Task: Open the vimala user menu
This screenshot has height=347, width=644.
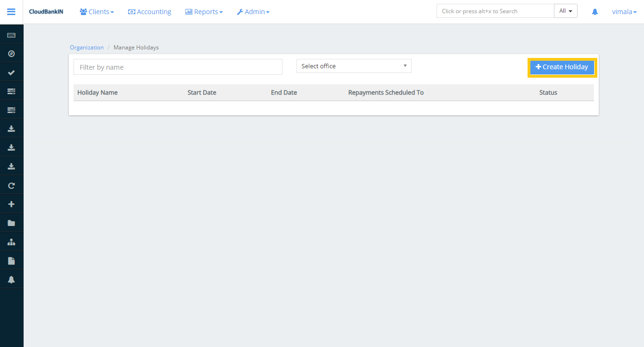Action: tap(624, 12)
